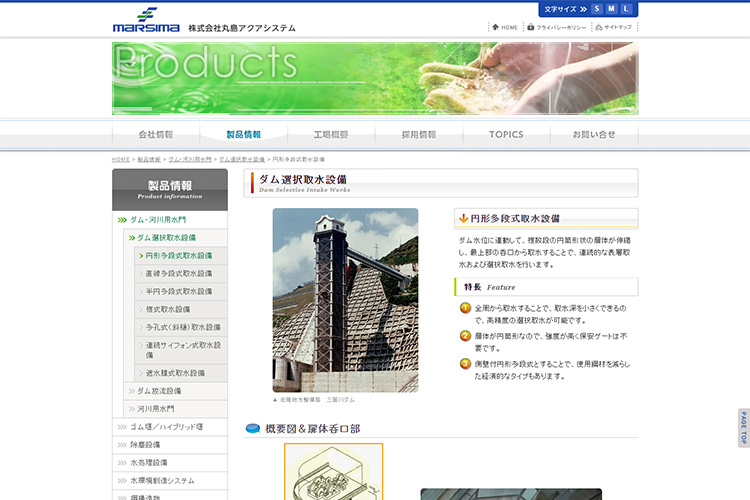Click ダム・河川用水門 in the breadcrumb trail
Viewport: 750px width, 500px height.
pyautogui.click(x=190, y=159)
